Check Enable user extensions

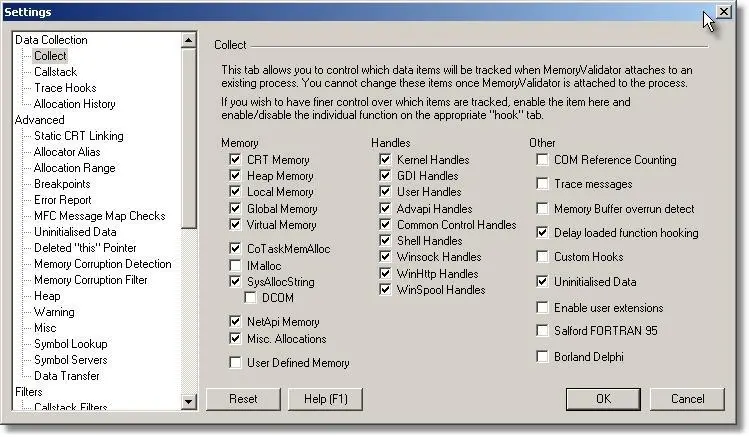[542, 307]
